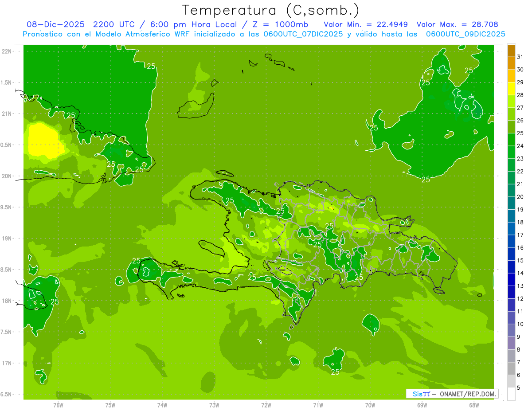Image resolution: width=532 pixels, height=411 pixels.
Task: Click the color scale label "28"
Action: tap(520, 95)
